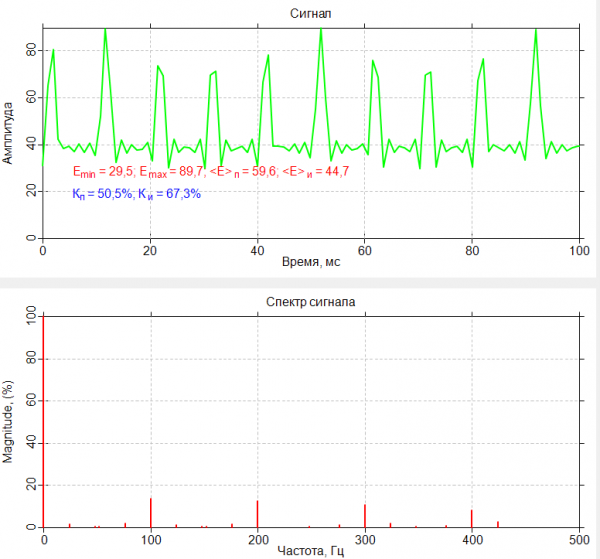Click the 'Амплитуда' vertical axis label

pyautogui.click(x=8, y=133)
